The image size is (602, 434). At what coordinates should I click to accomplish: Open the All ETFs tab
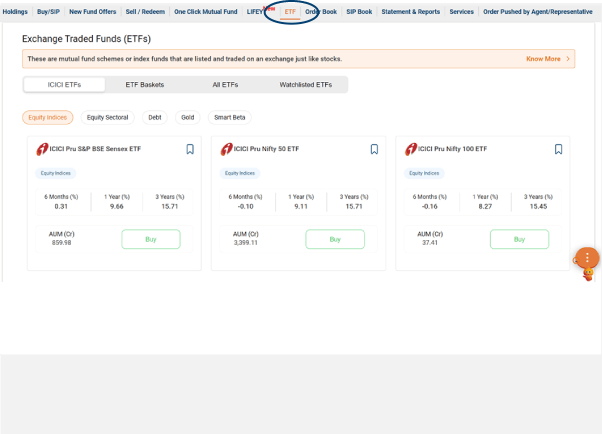[x=225, y=85]
